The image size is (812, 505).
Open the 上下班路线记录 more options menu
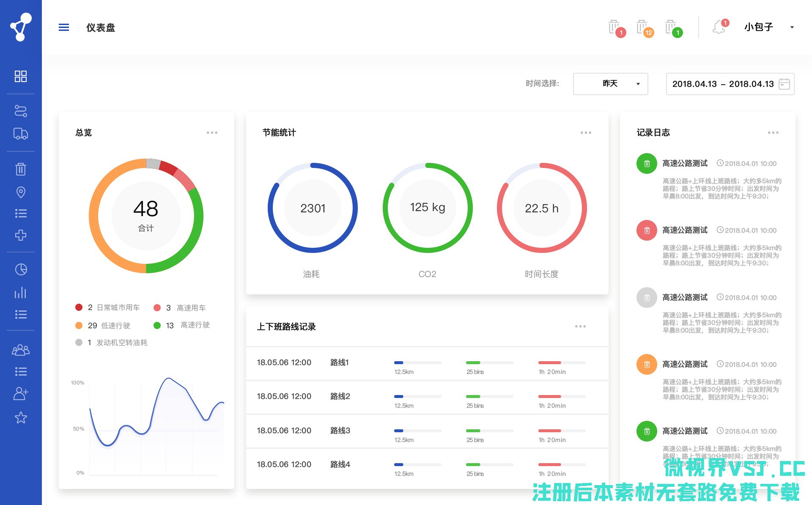[580, 327]
